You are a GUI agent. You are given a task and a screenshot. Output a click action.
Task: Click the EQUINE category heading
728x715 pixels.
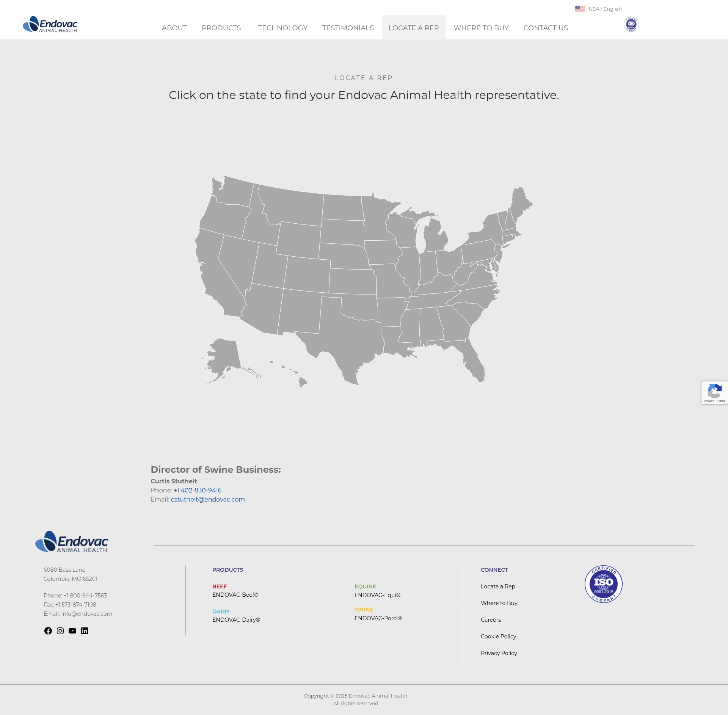coord(365,586)
